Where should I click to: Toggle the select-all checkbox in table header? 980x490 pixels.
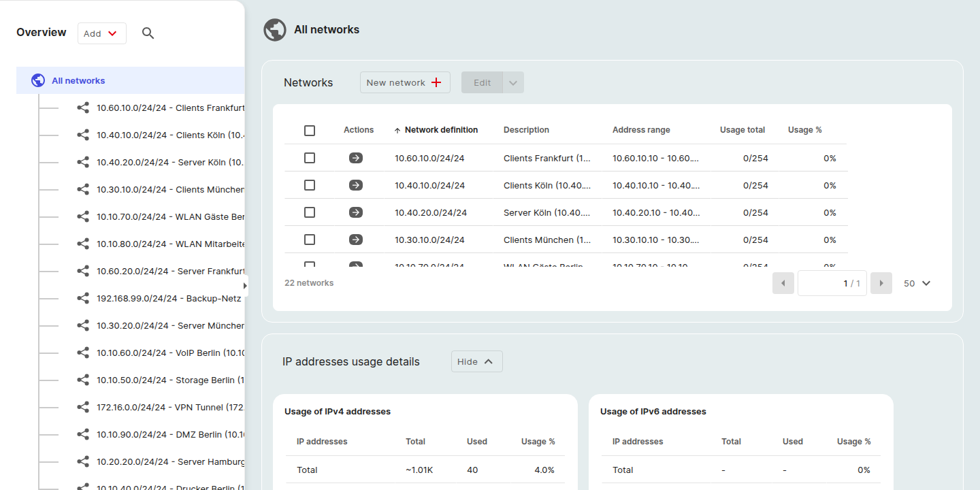310,131
